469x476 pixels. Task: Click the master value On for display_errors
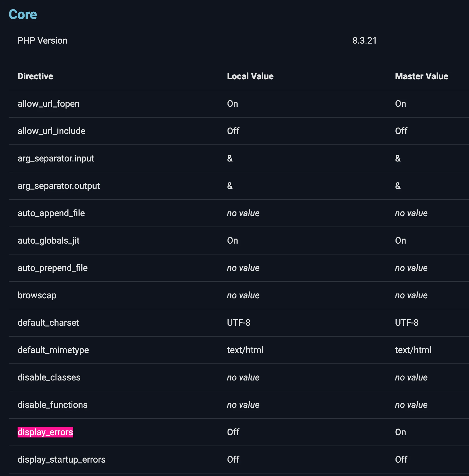click(x=400, y=432)
